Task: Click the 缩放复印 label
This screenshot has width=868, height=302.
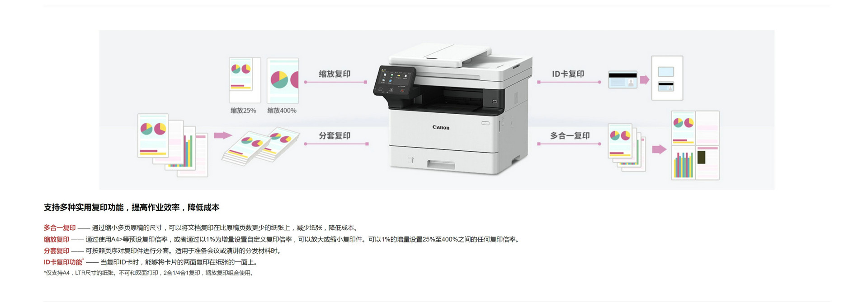Action: (x=335, y=74)
